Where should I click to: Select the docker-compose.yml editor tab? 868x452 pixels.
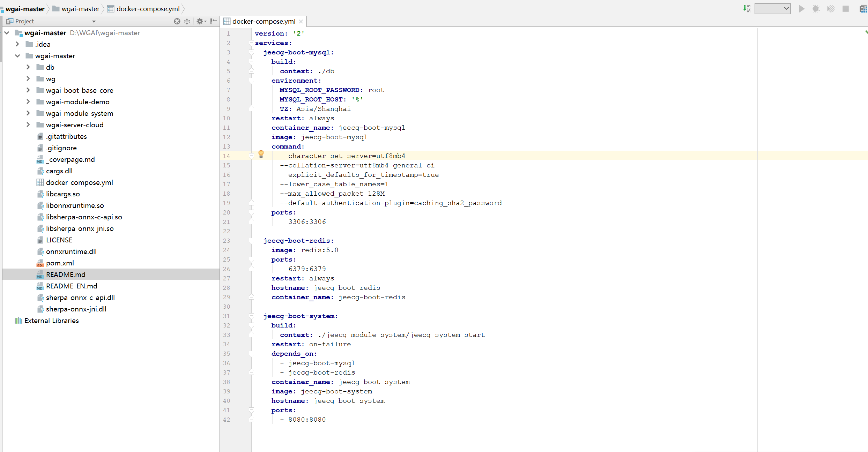coord(264,22)
